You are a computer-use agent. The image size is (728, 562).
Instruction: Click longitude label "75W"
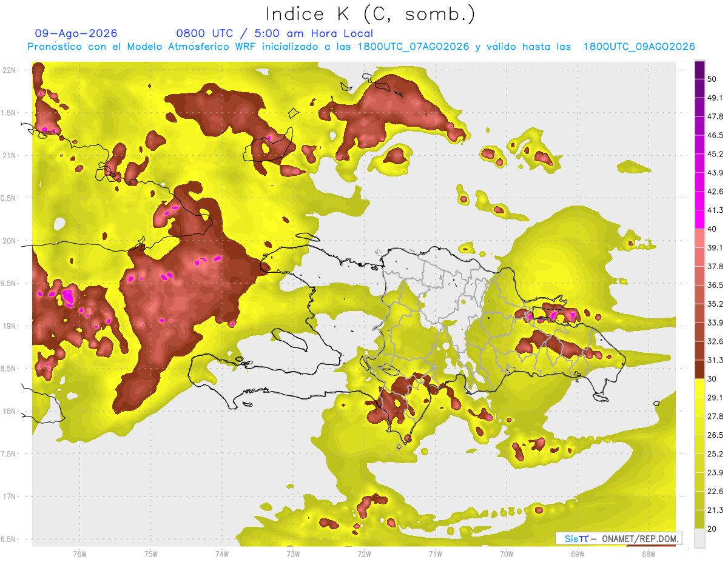150,554
